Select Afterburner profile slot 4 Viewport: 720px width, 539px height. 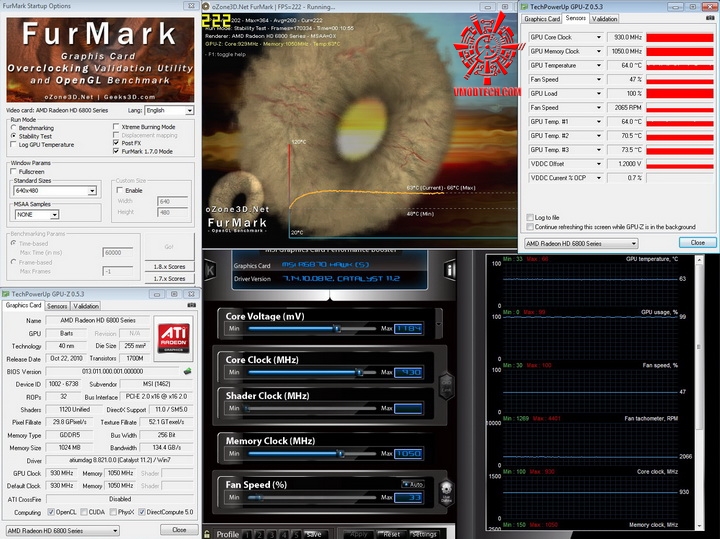pos(284,534)
